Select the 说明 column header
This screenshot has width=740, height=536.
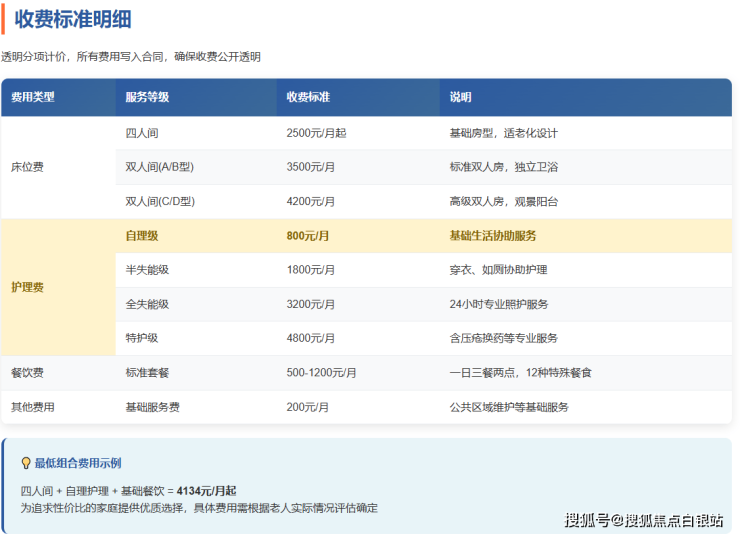pyautogui.click(x=460, y=98)
